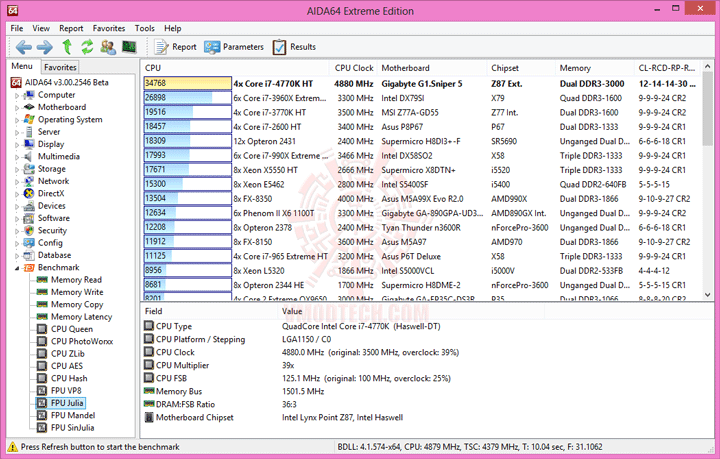720x459 pixels.
Task: Select the CPU PhotoWorxx benchmark icon
Action: click(x=42, y=341)
